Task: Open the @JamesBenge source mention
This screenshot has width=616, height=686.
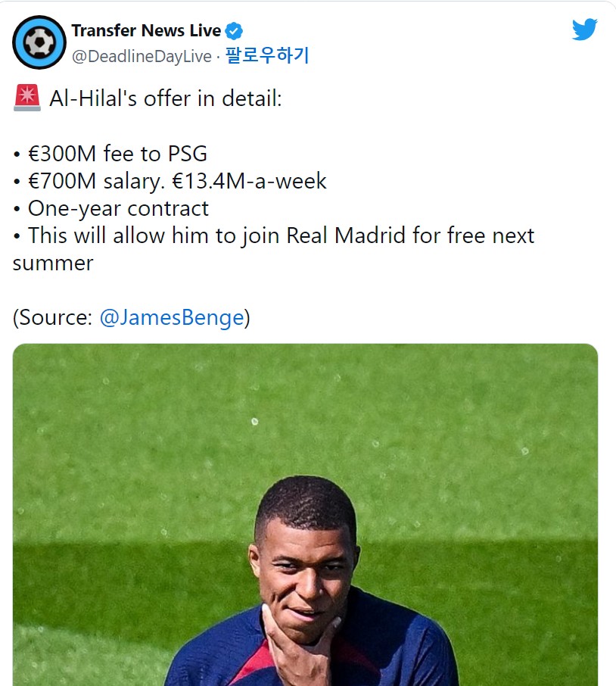Action: [x=172, y=317]
